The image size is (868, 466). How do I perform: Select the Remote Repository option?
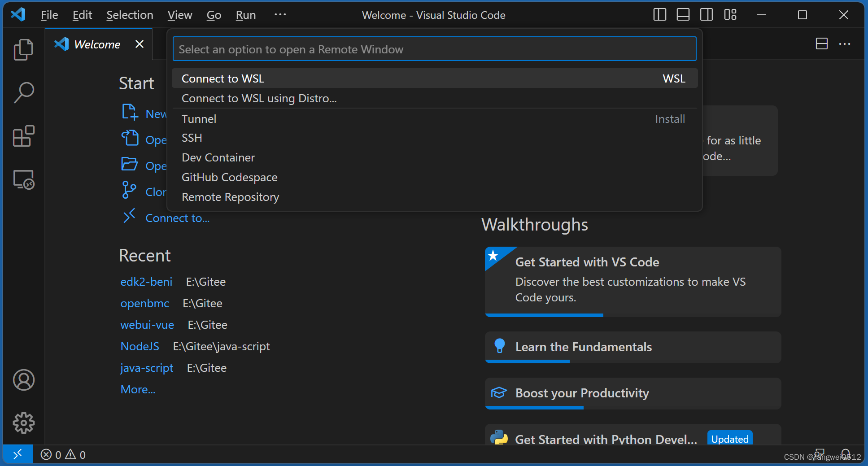(434, 197)
